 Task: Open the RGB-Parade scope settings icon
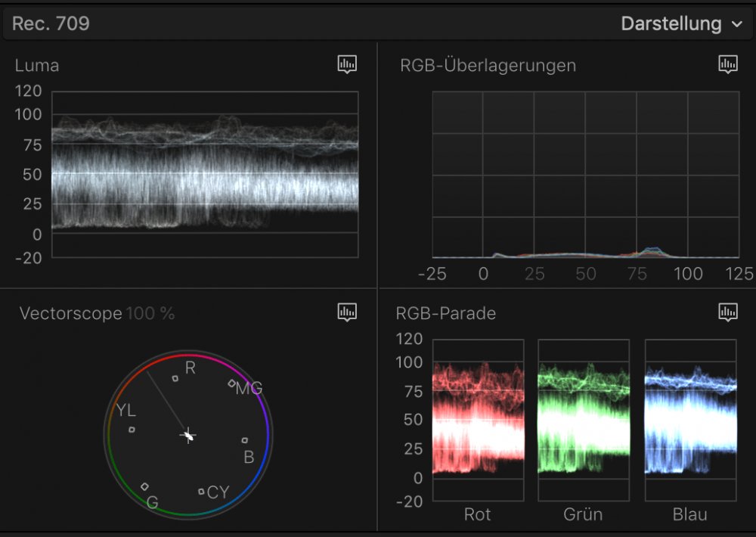click(x=727, y=312)
